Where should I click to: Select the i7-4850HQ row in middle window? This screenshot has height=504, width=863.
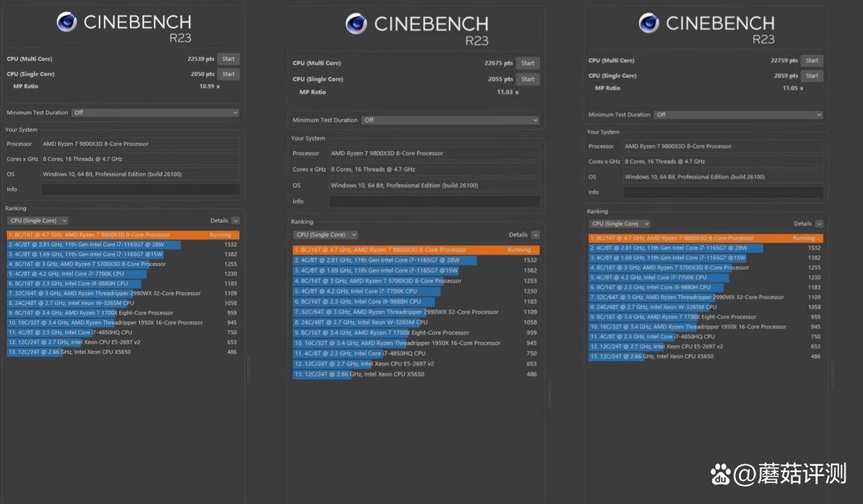[x=416, y=353]
